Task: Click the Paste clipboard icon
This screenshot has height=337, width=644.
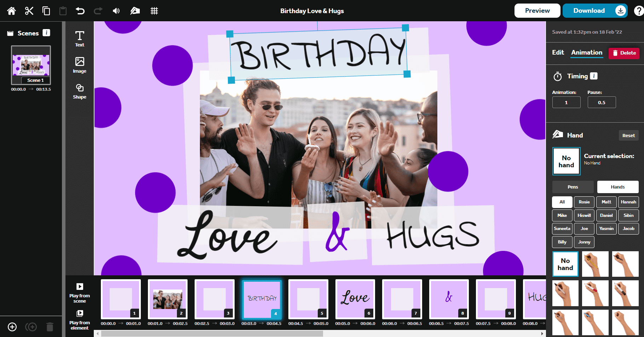Action: tap(63, 11)
